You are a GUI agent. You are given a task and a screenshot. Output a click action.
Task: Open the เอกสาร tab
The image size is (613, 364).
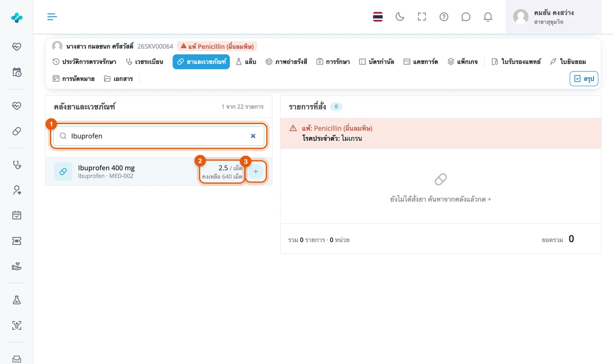coord(118,79)
